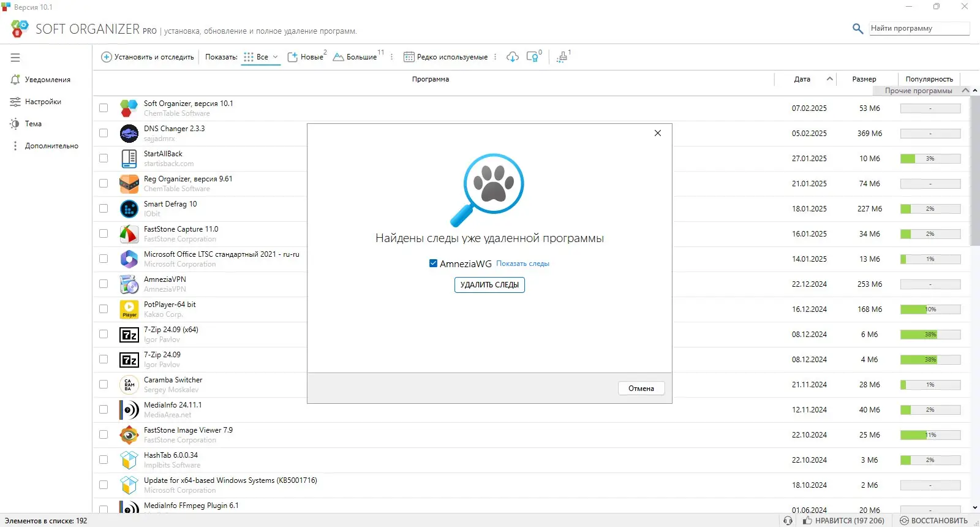Click the '27.01.2025' date cell
This screenshot has height=527, width=980.
[809, 159]
